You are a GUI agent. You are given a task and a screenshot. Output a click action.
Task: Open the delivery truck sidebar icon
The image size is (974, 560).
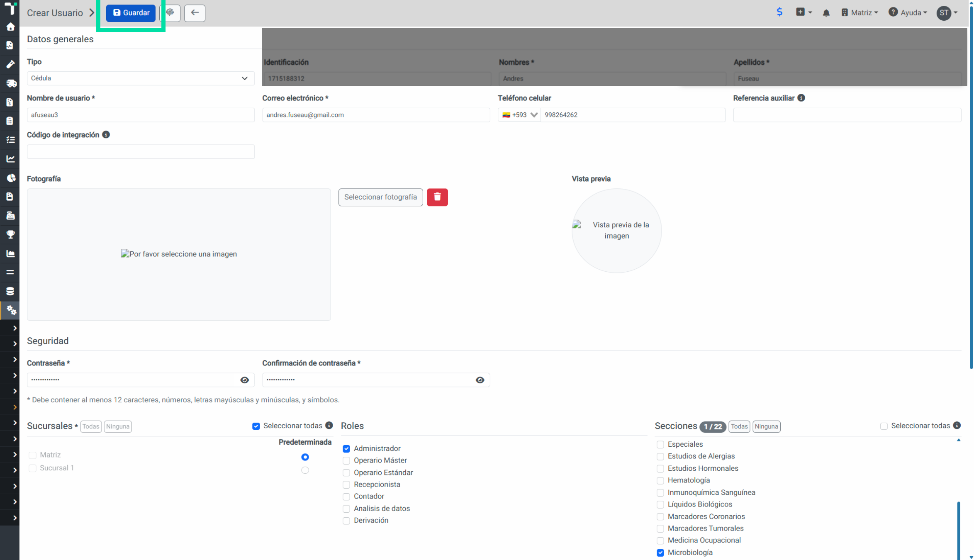point(11,83)
